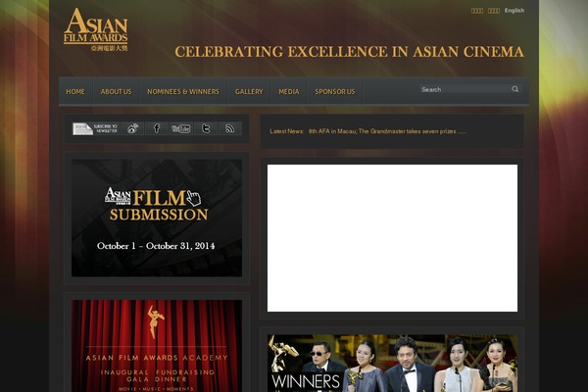588x392 pixels.
Task: Open the About Us menu
Action: click(x=116, y=91)
